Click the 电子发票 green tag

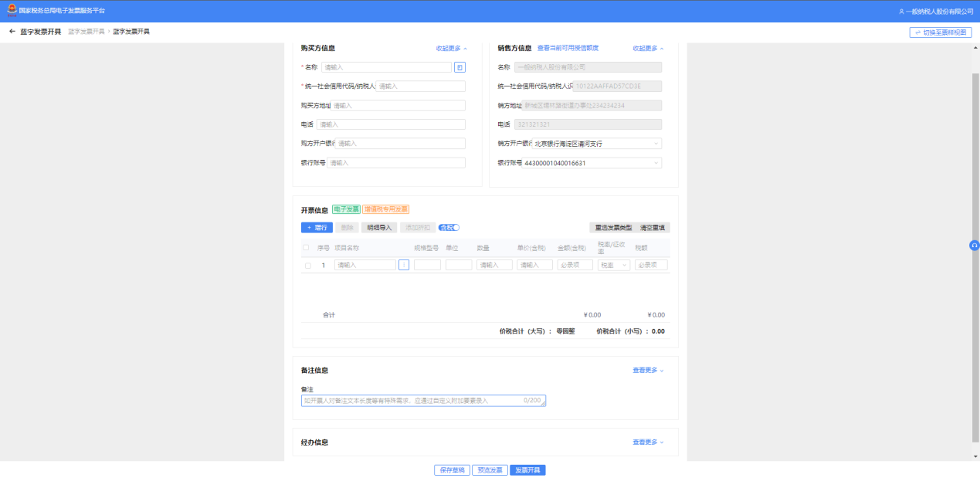pos(346,209)
